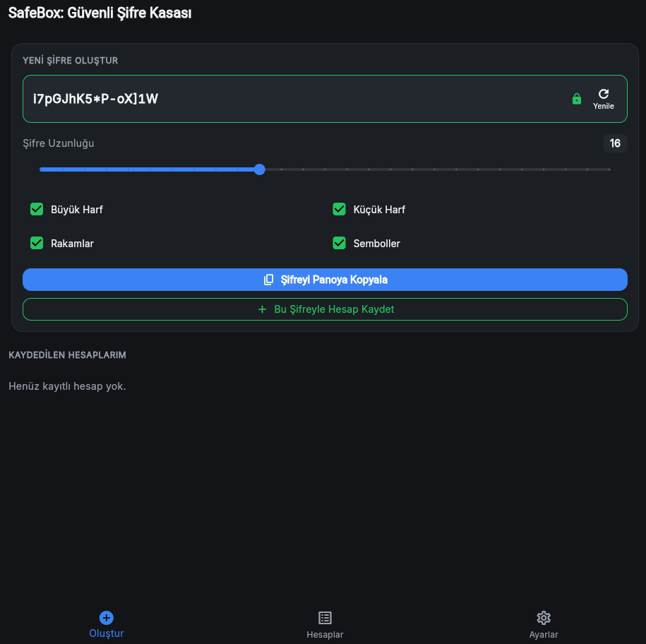This screenshot has width=646, height=644.
Task: Click the generated password text field
Action: point(325,99)
